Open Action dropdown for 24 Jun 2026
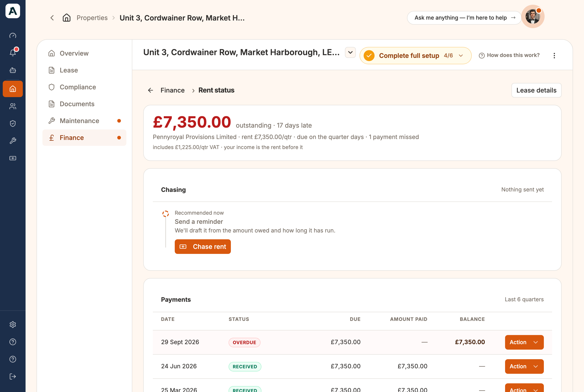 524,366
